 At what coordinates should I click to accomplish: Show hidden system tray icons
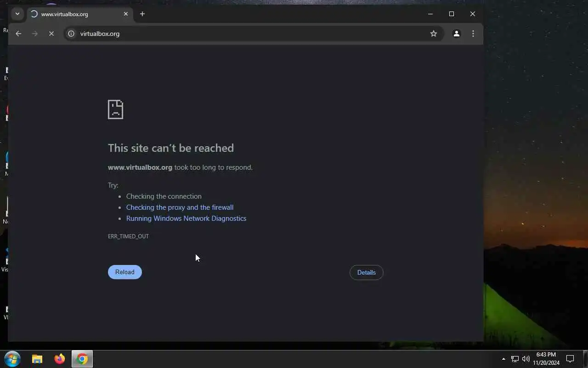[503, 359]
